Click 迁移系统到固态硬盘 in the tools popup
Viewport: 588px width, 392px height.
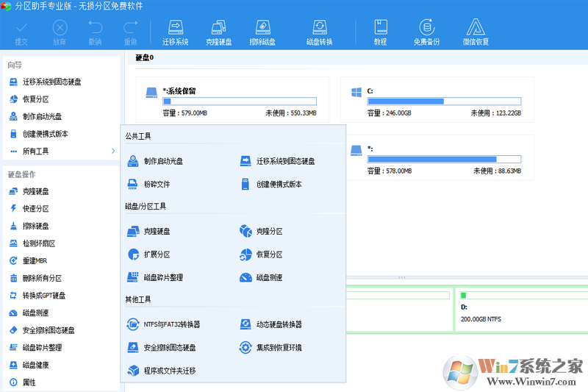coord(277,161)
